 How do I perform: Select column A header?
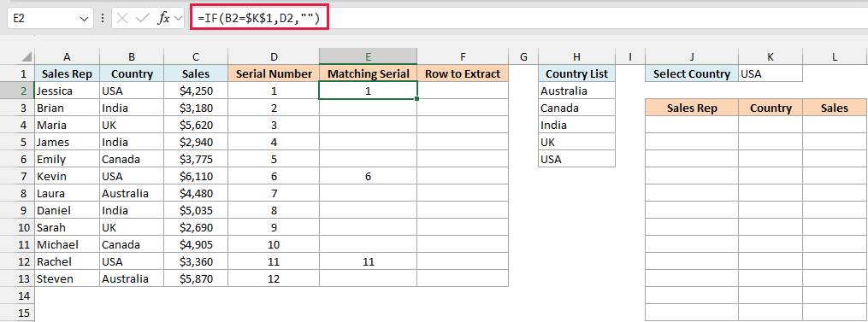(67, 56)
